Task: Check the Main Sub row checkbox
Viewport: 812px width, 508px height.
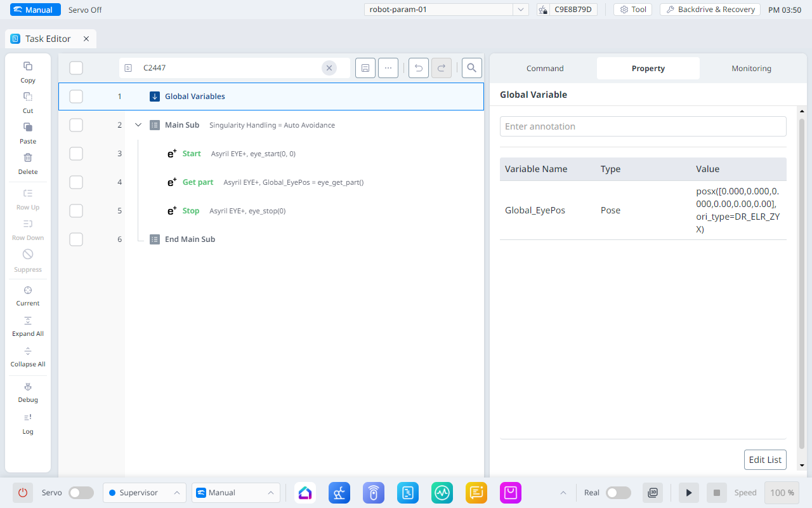Action: pyautogui.click(x=76, y=125)
